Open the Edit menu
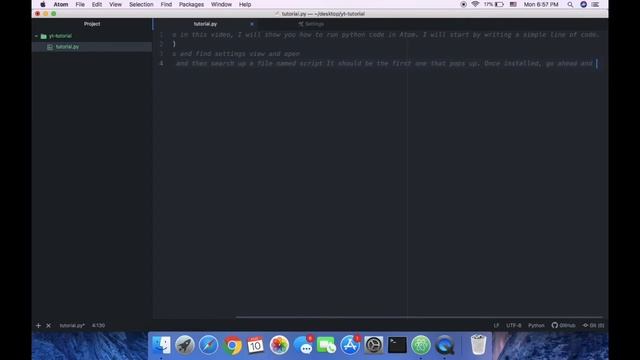640x360 pixels. 97,4
